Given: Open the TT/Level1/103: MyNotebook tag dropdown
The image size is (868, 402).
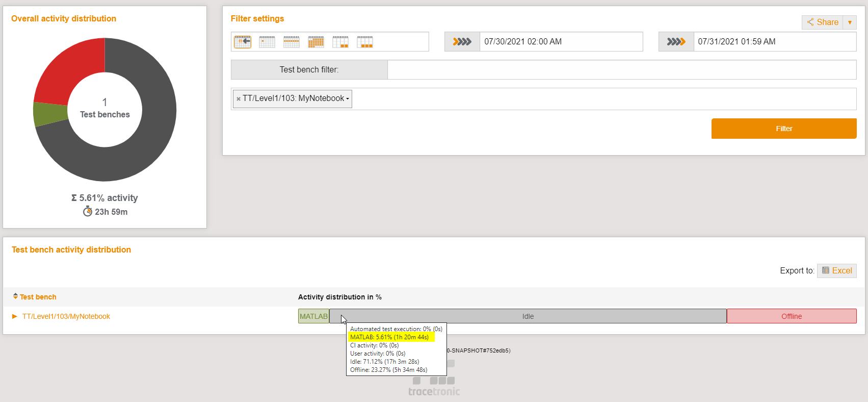Looking at the screenshot, I should tap(348, 99).
